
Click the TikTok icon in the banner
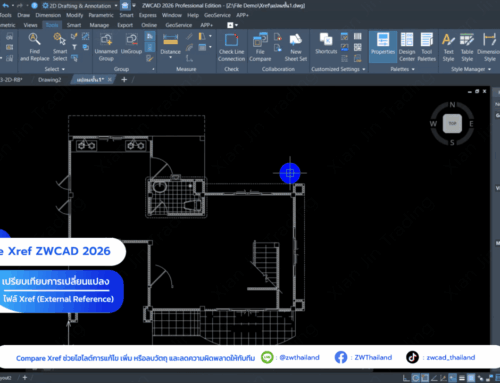tap(412, 357)
